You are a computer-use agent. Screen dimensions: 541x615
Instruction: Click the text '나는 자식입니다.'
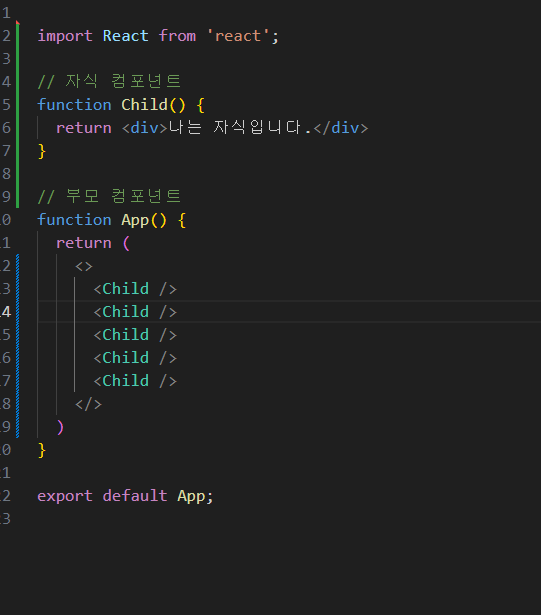[240, 127]
